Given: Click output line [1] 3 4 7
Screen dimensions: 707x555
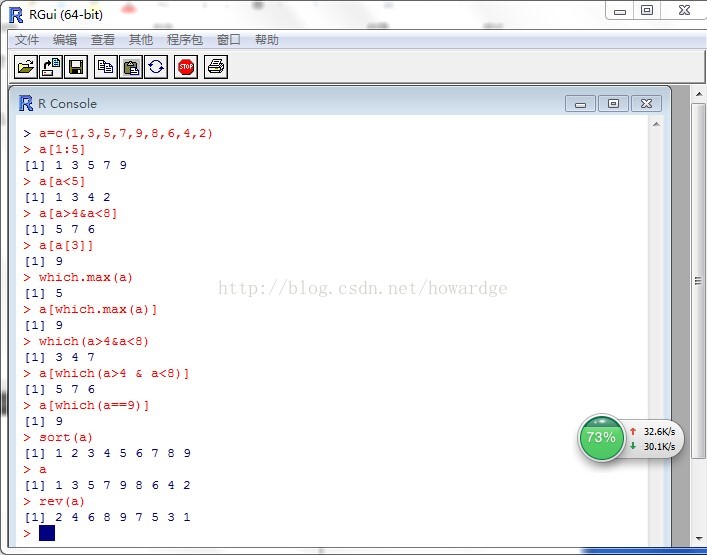Looking at the screenshot, I should click(60, 357).
